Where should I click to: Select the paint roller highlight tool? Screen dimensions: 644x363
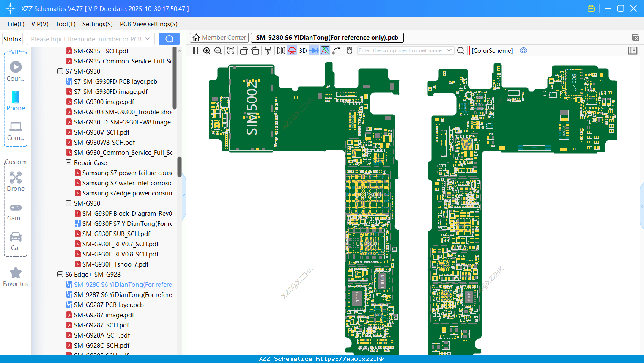click(x=268, y=50)
